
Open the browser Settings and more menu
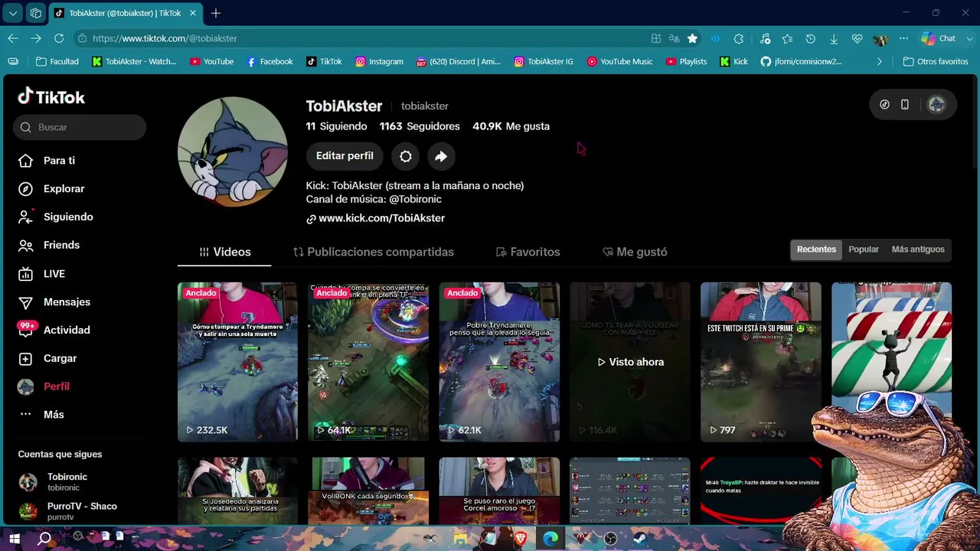tap(903, 38)
